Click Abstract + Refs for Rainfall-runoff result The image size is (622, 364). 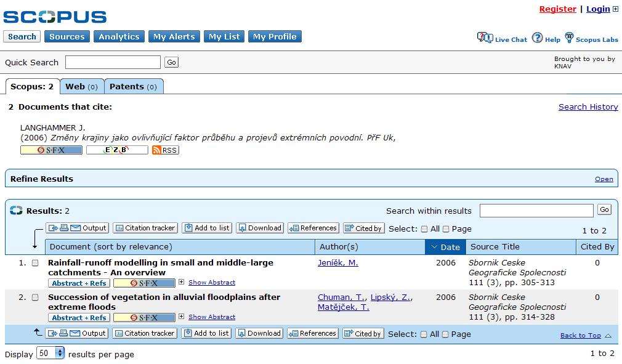click(x=79, y=283)
